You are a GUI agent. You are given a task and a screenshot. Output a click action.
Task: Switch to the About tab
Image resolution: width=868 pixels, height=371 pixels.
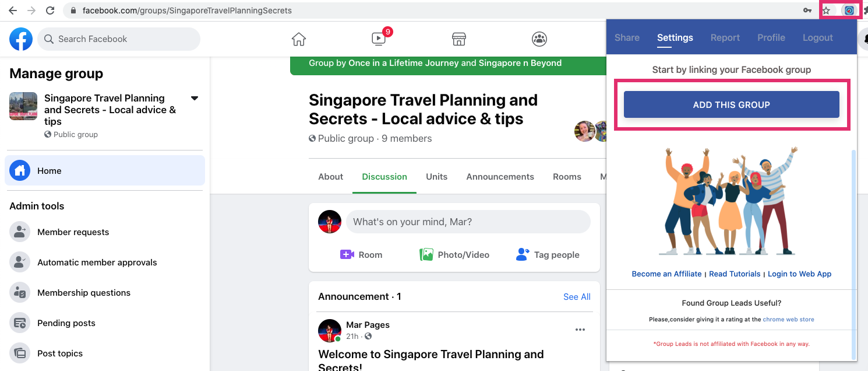tap(331, 177)
